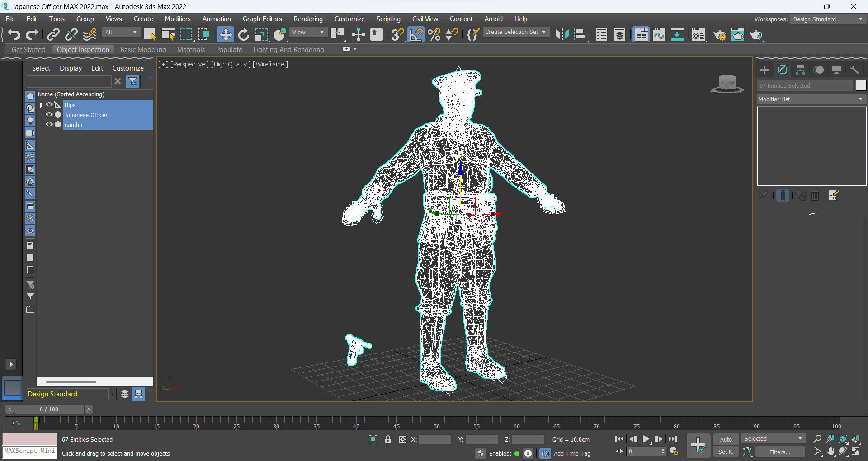Image resolution: width=868 pixels, height=461 pixels.
Task: Open the Graph Editors menu
Action: click(x=262, y=19)
